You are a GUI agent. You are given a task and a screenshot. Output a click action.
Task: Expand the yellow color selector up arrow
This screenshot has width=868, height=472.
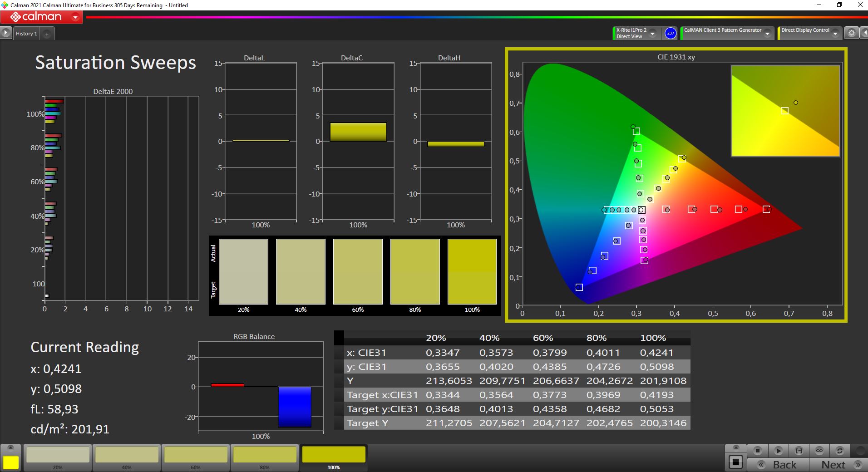click(x=11, y=448)
